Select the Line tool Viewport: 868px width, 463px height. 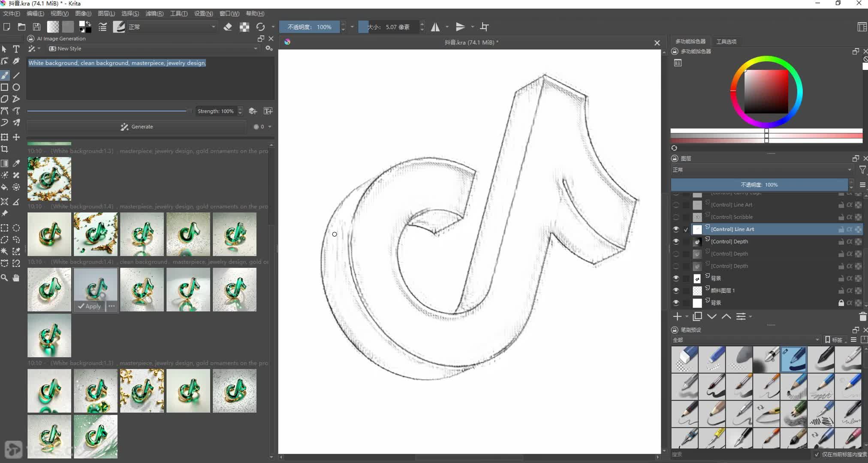coord(16,75)
